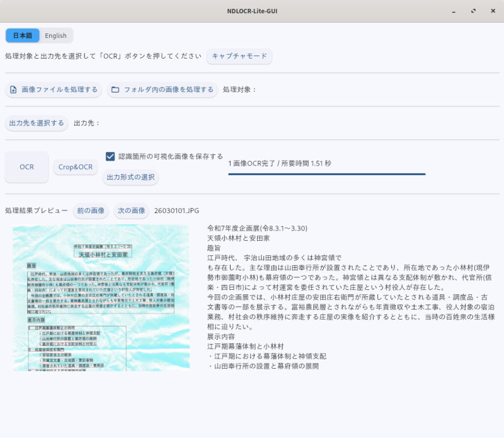Click the 1画像OCR完了 status text
The height and width of the screenshot is (438, 504).
pyautogui.click(x=279, y=163)
